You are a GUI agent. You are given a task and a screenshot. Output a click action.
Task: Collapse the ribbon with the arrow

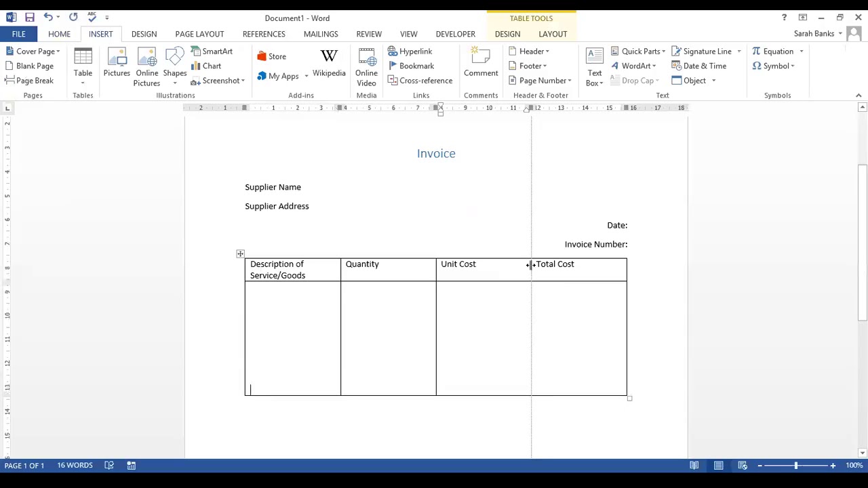point(859,96)
